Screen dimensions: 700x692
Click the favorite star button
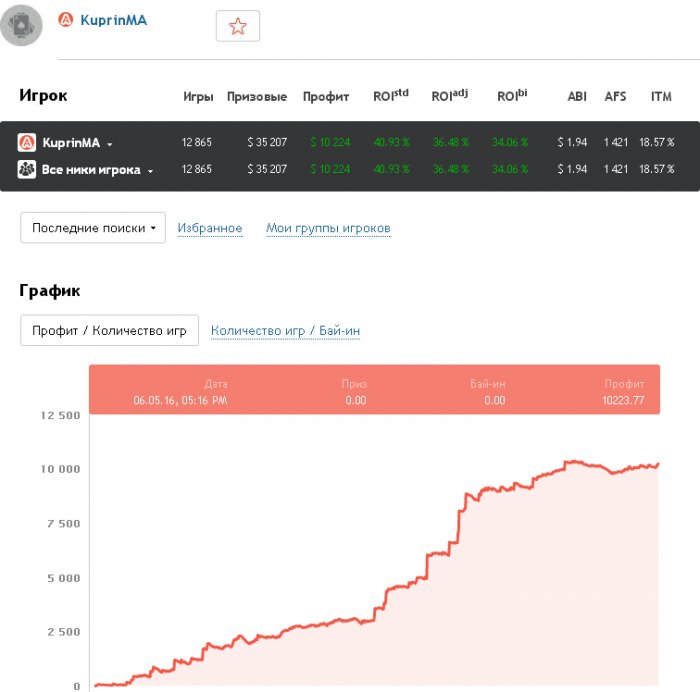[238, 27]
